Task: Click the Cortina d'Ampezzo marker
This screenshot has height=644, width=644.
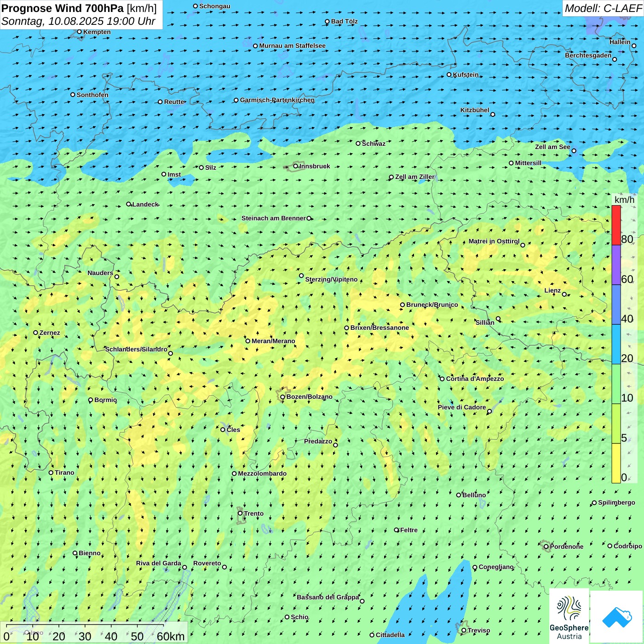Action: (442, 379)
